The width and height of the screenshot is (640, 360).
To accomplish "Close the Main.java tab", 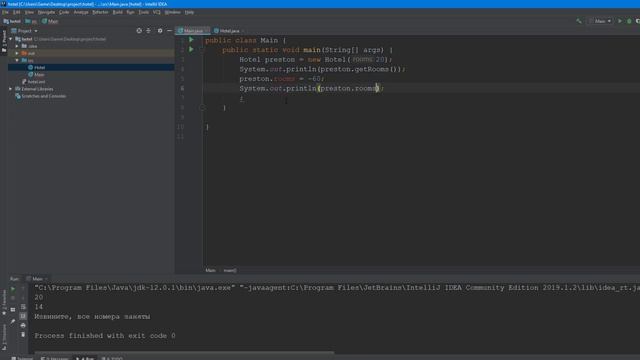I will tap(207, 31).
